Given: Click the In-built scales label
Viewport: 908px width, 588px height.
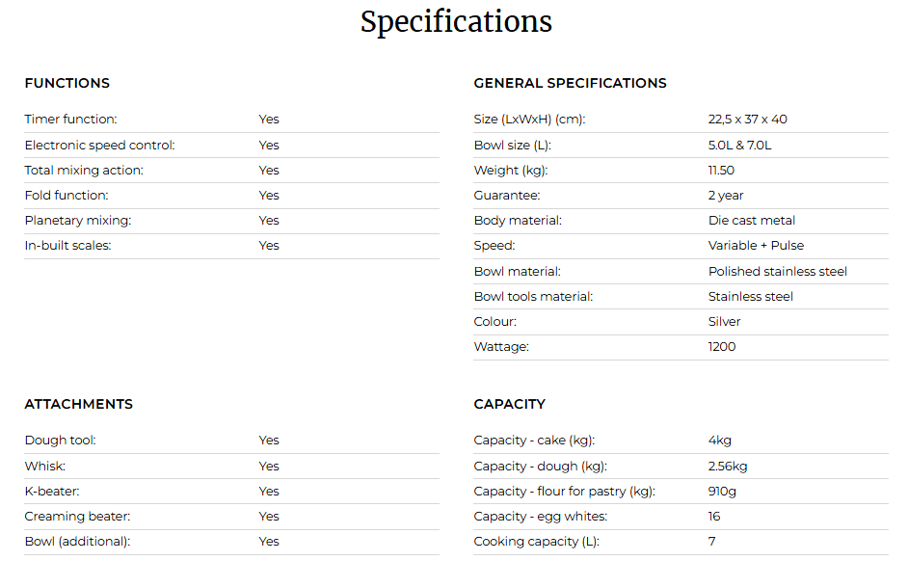Looking at the screenshot, I should tap(67, 246).
